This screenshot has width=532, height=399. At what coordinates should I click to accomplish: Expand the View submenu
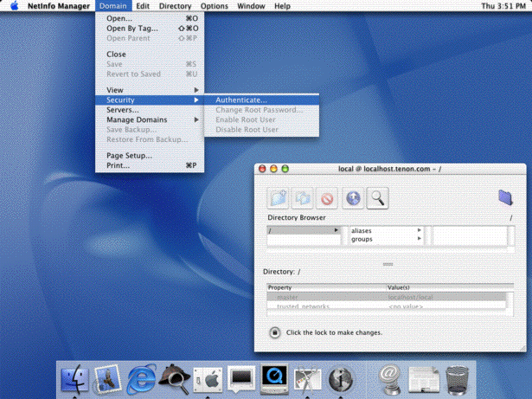point(150,90)
